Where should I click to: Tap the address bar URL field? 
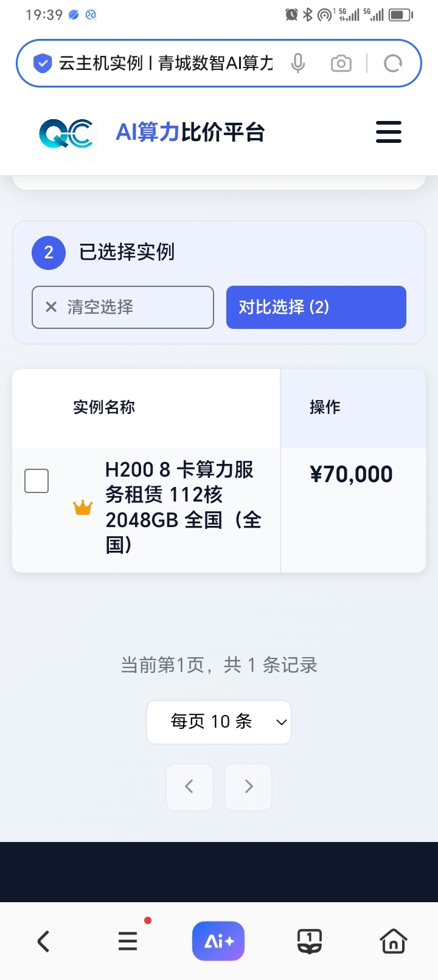click(165, 63)
